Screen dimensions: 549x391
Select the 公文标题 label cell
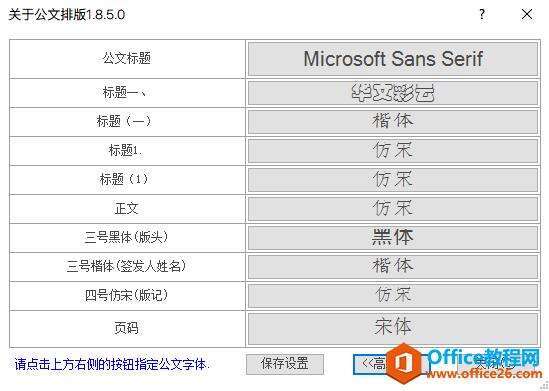[127, 59]
